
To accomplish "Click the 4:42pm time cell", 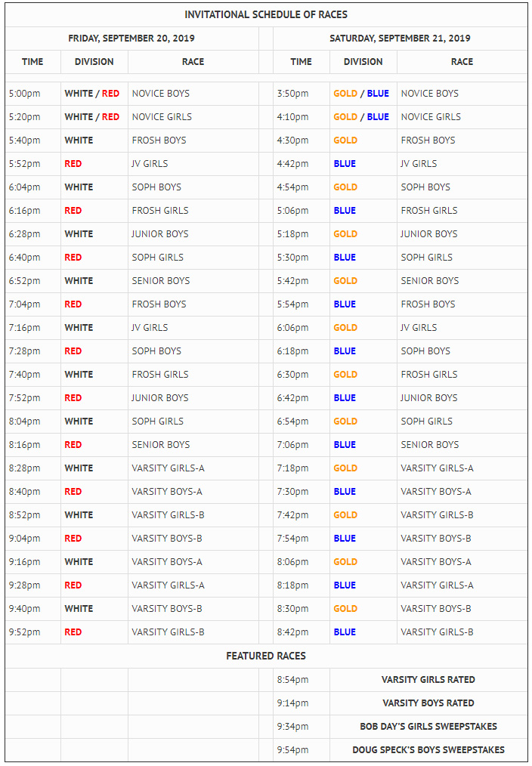I will click(302, 164).
